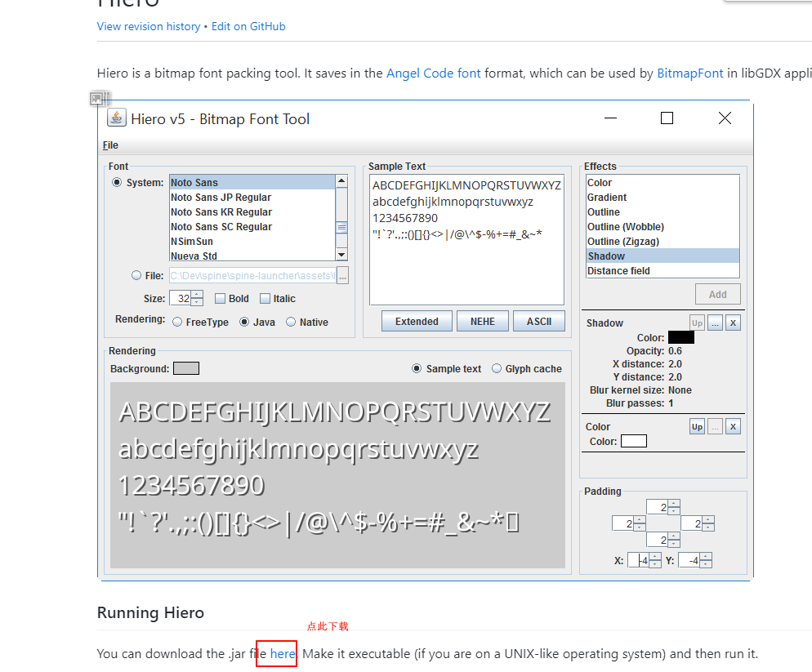Open Shadow effect options ellipsis button
The width and height of the screenshot is (812, 672).
click(x=715, y=323)
